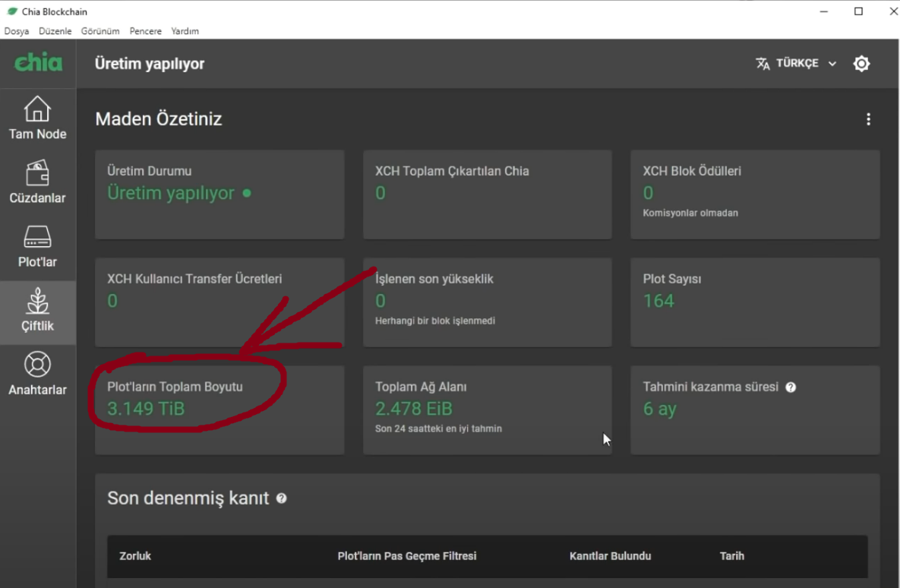The width and height of the screenshot is (900, 588).
Task: Click the help icon beside Tahmini kazanma süresi
Action: tap(791, 387)
